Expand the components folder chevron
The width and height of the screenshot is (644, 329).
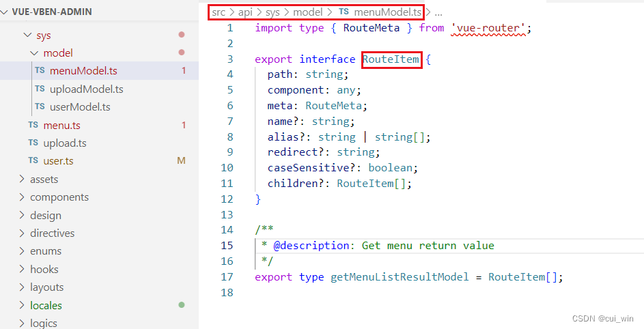pyautogui.click(x=22, y=197)
